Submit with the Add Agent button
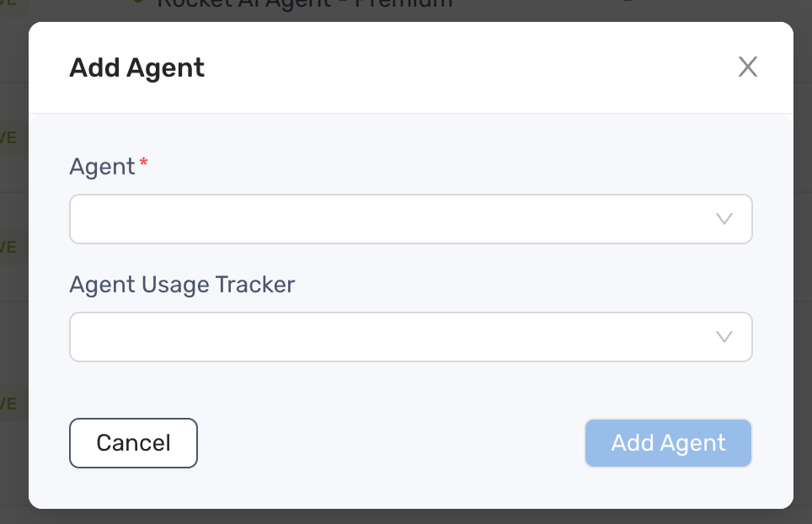812x524 pixels. coord(668,443)
